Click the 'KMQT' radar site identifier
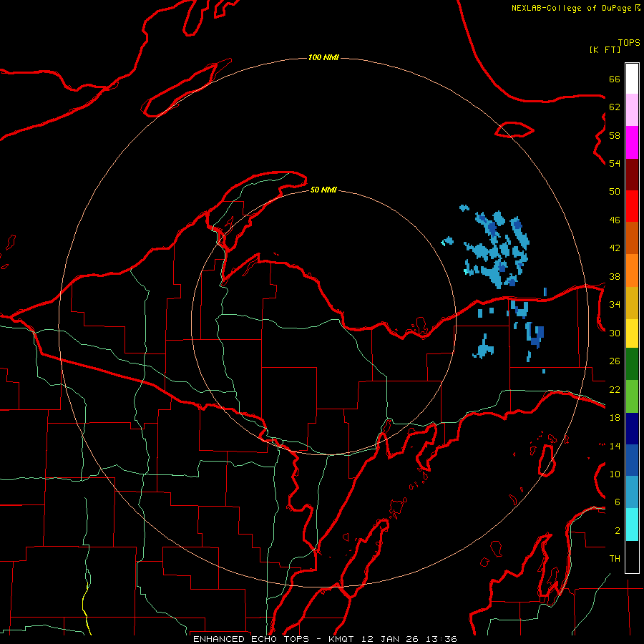This screenshot has height=644, width=644. click(x=342, y=639)
